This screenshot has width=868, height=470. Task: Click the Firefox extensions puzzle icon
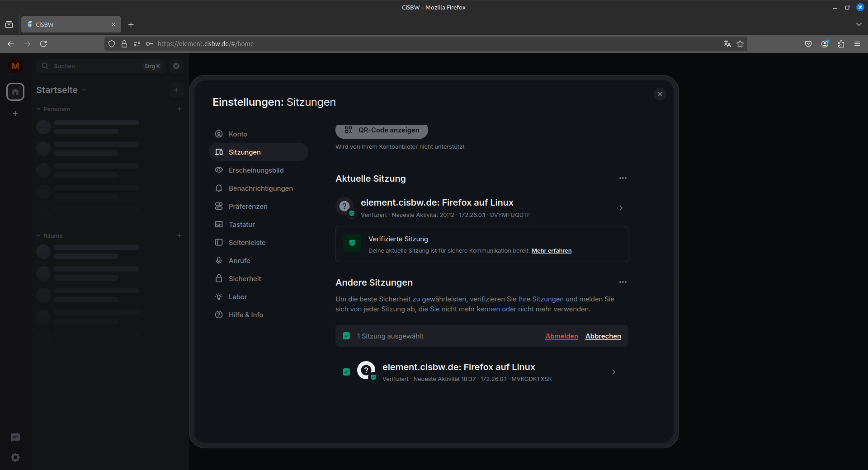(x=841, y=44)
